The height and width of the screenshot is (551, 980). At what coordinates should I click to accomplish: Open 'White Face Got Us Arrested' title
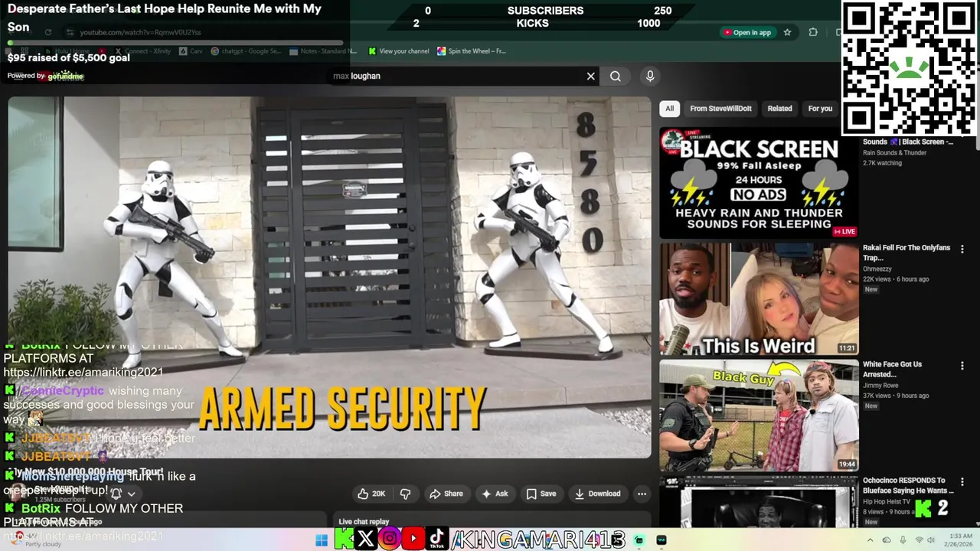[893, 369]
